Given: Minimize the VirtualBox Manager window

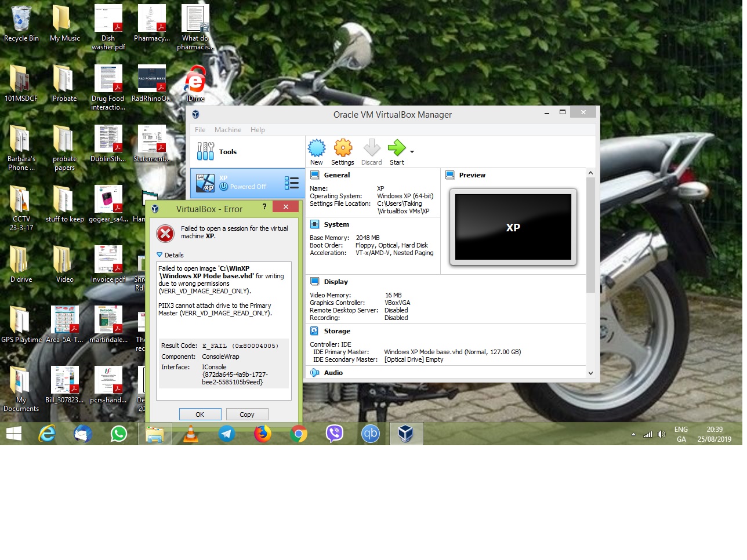Looking at the screenshot, I should [547, 113].
